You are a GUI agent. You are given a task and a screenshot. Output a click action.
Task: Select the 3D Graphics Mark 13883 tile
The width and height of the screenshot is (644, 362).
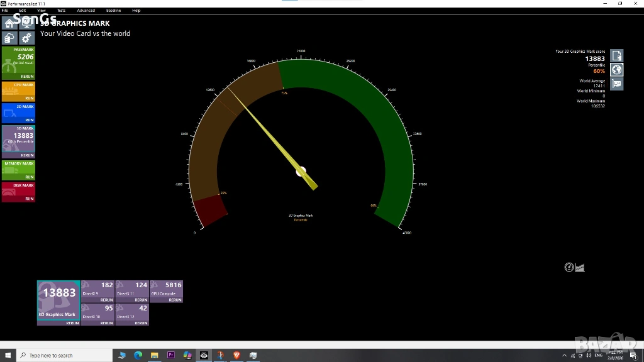pyautogui.click(x=58, y=300)
